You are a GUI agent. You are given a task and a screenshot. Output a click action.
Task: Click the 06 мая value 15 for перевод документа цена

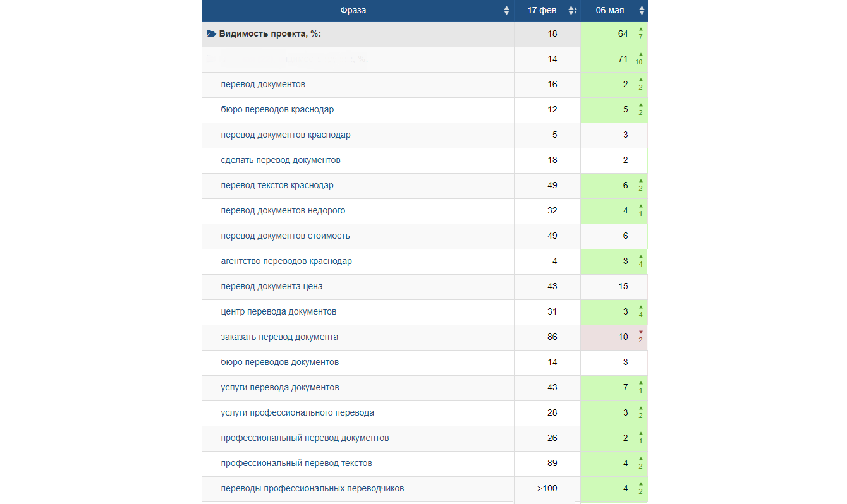click(623, 287)
